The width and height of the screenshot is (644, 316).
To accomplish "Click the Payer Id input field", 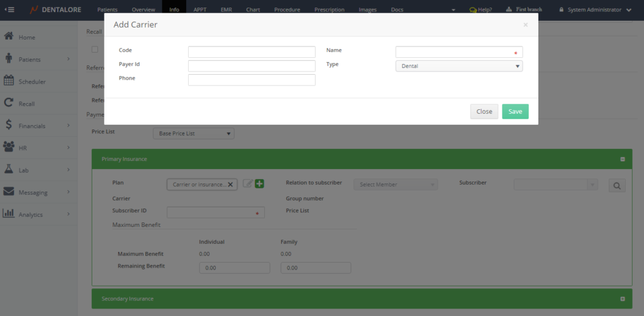I will pyautogui.click(x=252, y=66).
